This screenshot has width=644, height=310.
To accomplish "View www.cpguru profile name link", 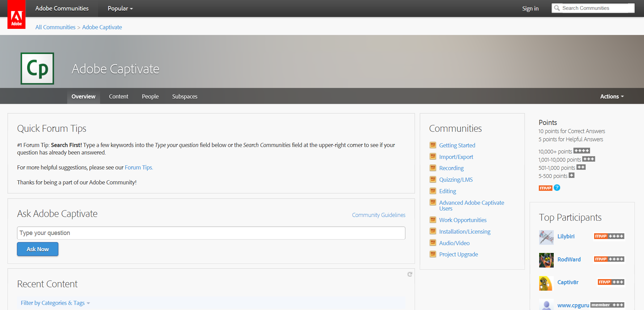I will (x=573, y=305).
